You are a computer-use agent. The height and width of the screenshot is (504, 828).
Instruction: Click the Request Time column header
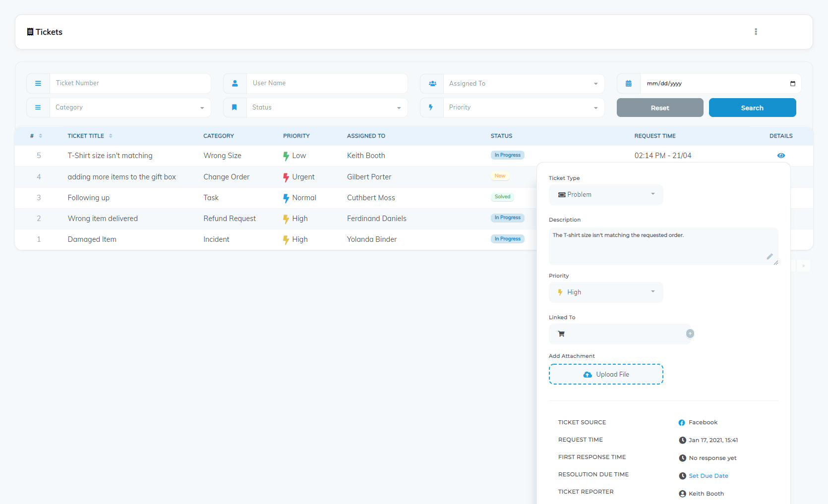click(654, 136)
